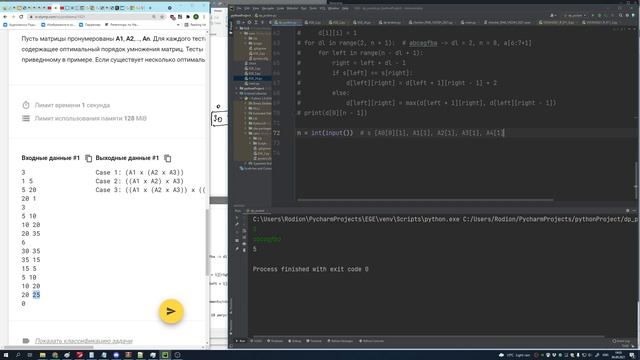The image size is (640, 360).
Task: Open the Reading list in the bookmarks bar
Action: (x=196, y=25)
